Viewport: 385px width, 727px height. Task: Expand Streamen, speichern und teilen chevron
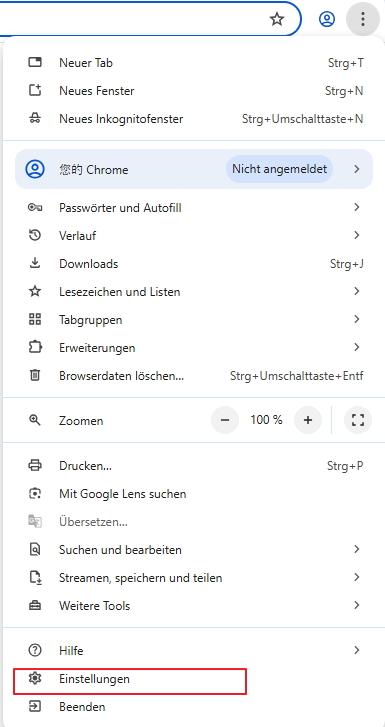pyautogui.click(x=357, y=577)
